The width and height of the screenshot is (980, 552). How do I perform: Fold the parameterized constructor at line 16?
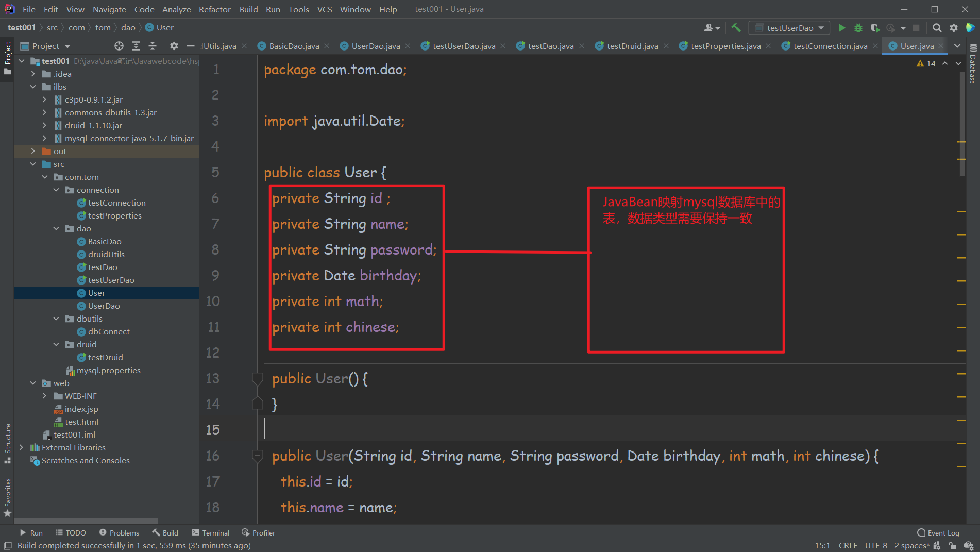[258, 456]
